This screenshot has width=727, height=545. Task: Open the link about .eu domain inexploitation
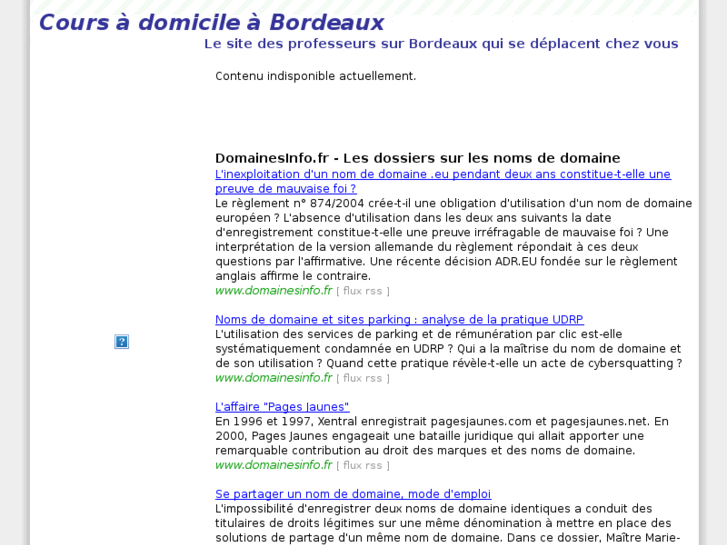coord(443,181)
